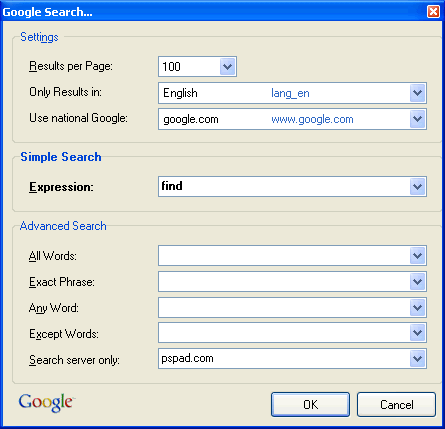
Task: Open the All Words dropdown arrow
Action: coord(417,256)
